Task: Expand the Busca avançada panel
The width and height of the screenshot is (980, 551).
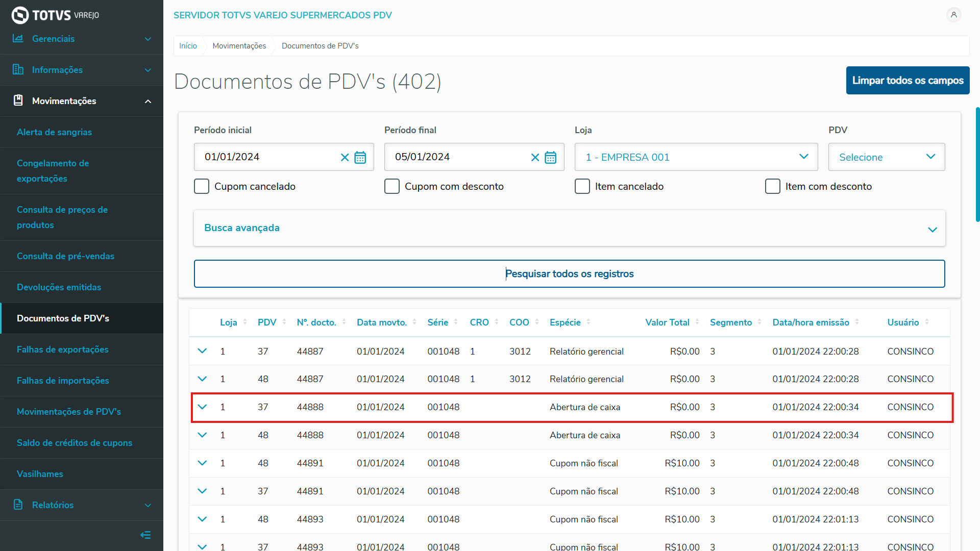Action: point(569,228)
